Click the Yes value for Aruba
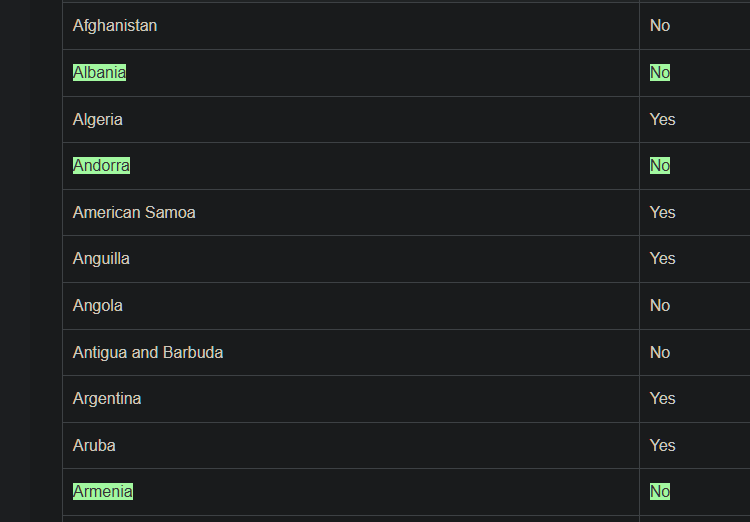Viewport: 750px width, 522px height. click(x=662, y=445)
